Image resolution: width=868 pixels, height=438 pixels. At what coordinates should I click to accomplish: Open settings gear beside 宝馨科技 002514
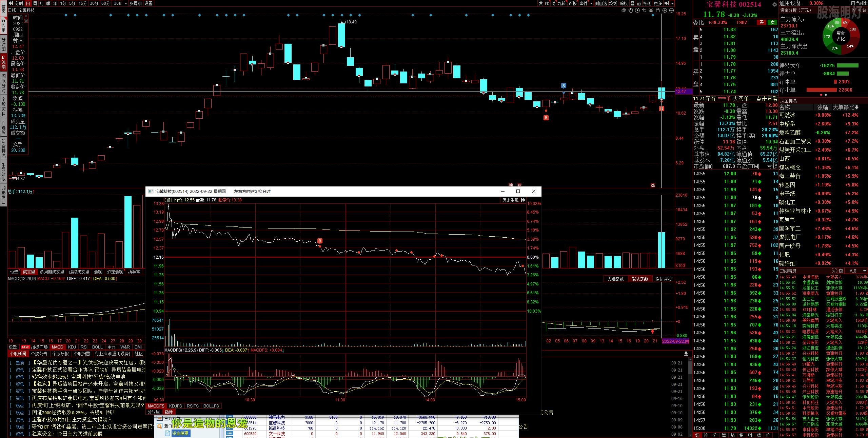[774, 4]
